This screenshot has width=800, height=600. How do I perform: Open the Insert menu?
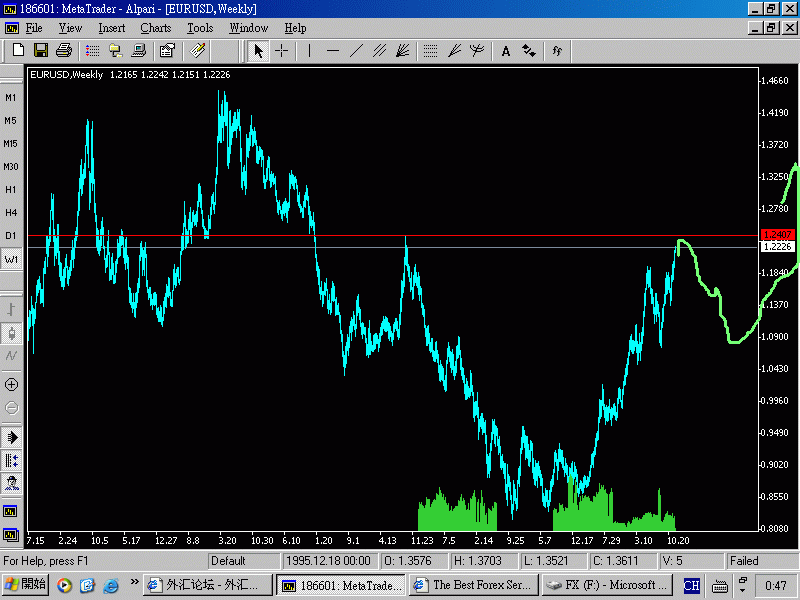coord(111,28)
